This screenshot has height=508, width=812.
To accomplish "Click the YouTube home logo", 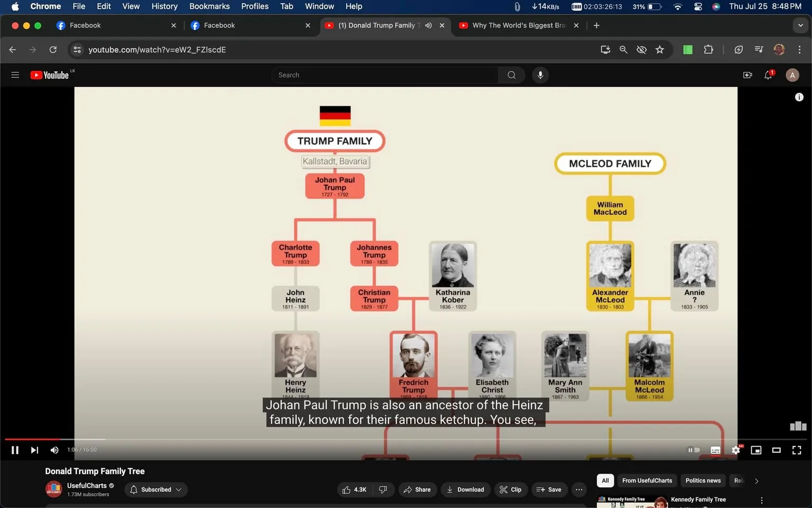I will pos(50,75).
